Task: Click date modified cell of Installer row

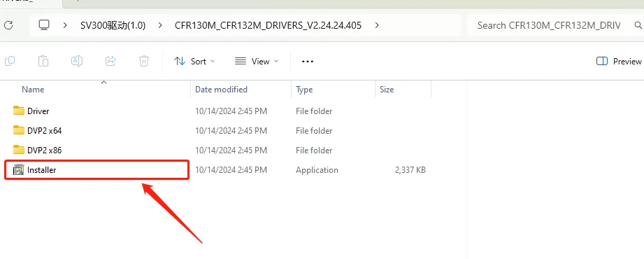Action: (231, 170)
